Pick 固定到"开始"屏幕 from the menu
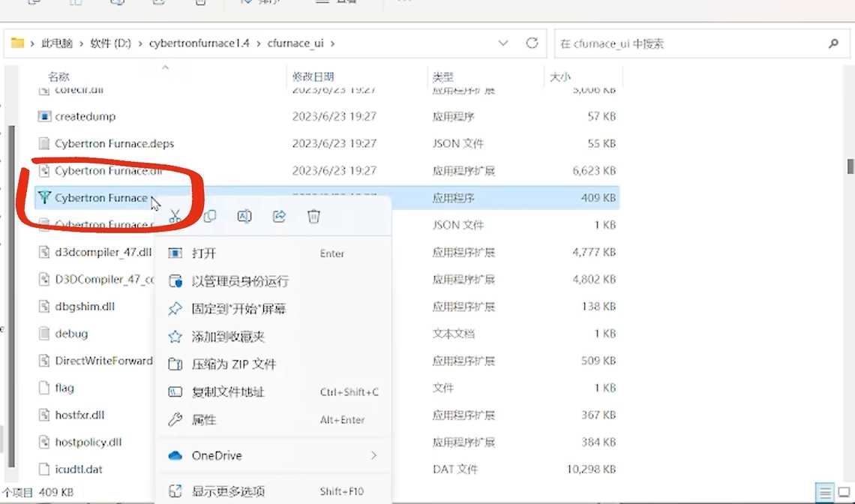 273,309
